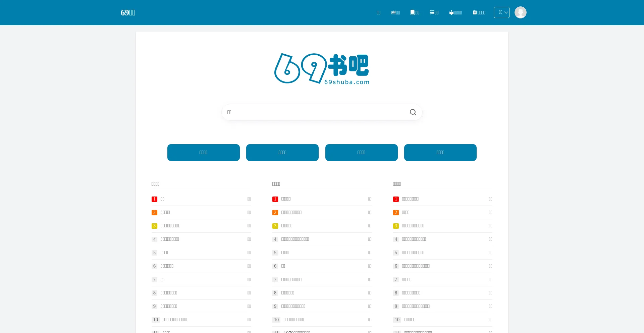Open the rank 9 title in the left ranking list

click(169, 306)
